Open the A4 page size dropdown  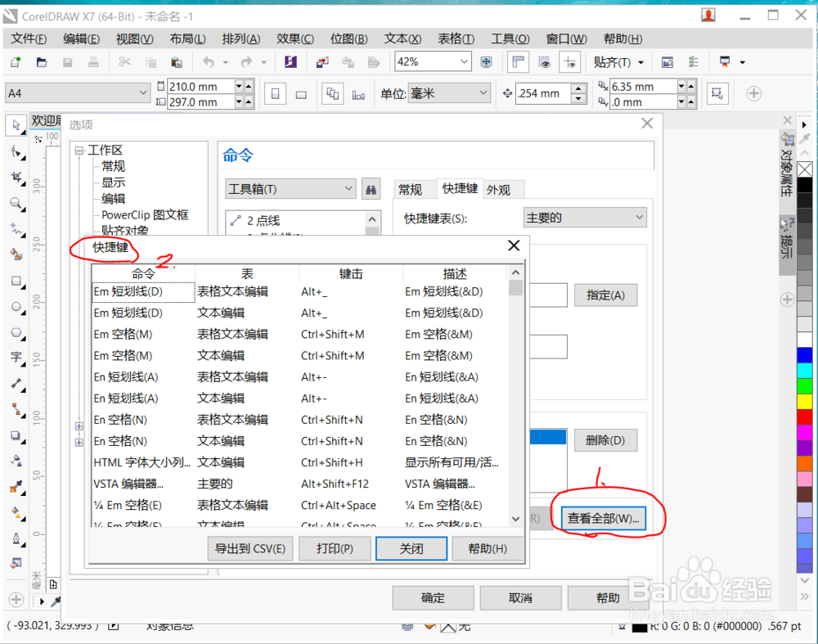point(143,93)
